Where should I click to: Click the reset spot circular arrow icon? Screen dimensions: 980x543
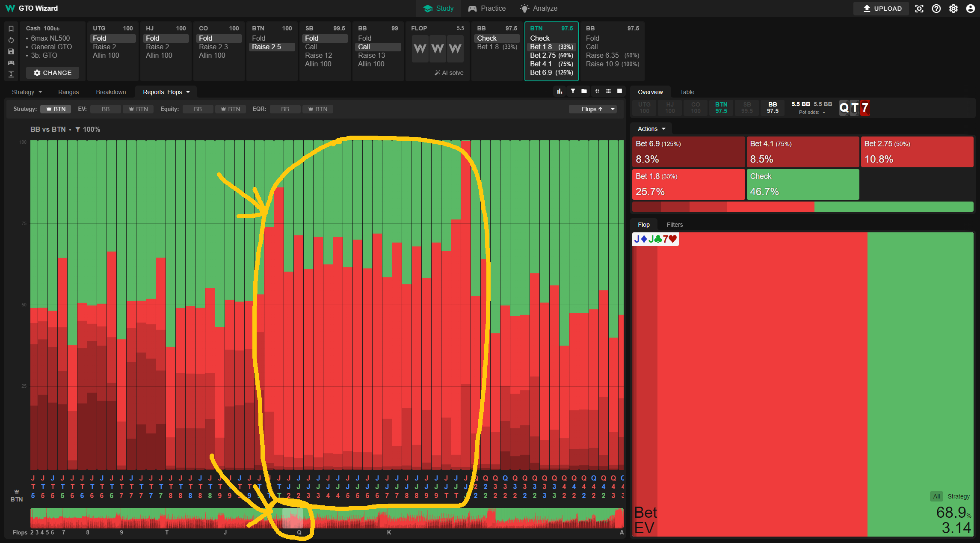(11, 40)
